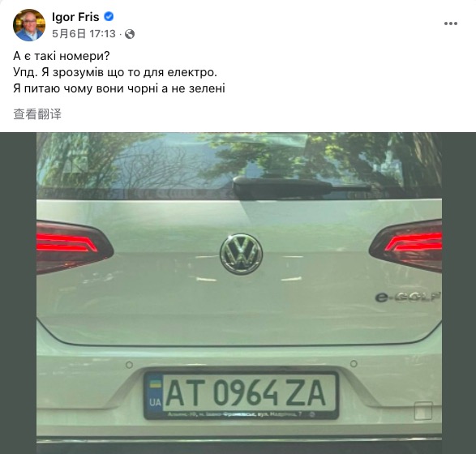
Task: Click the right red taillight in photo
Action: pos(405,245)
